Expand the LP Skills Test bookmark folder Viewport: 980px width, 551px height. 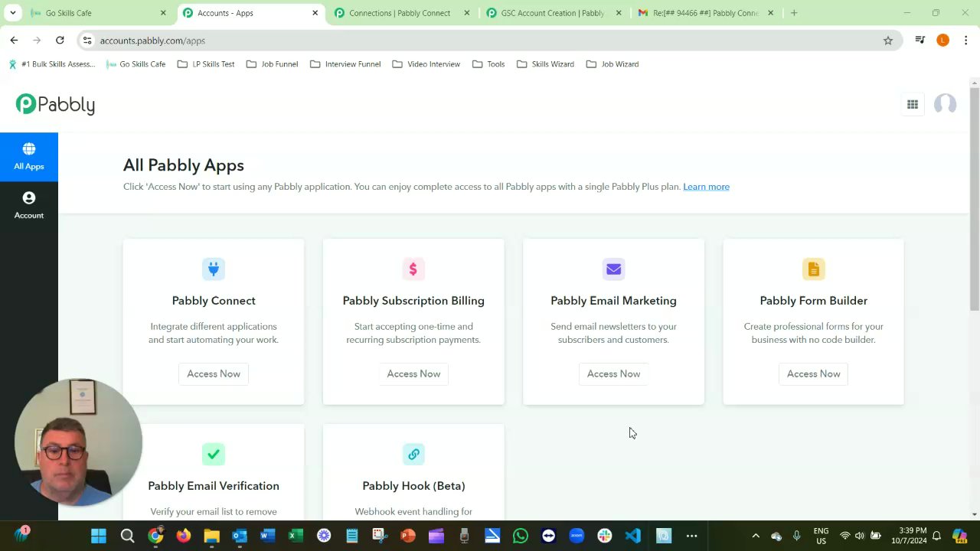click(206, 64)
